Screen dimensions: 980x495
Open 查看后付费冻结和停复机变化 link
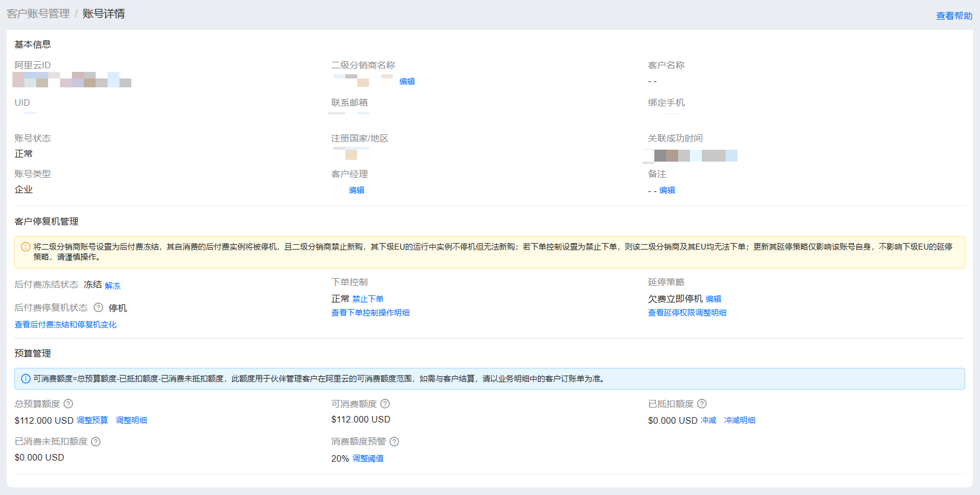(65, 324)
